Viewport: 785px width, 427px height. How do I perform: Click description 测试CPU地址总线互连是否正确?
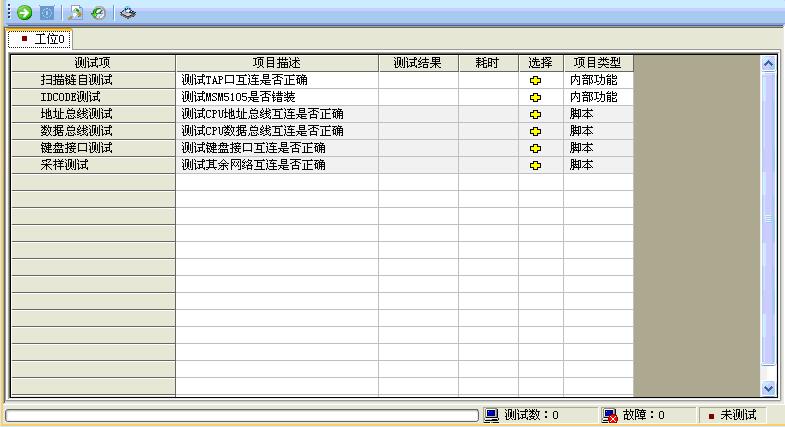[262, 114]
